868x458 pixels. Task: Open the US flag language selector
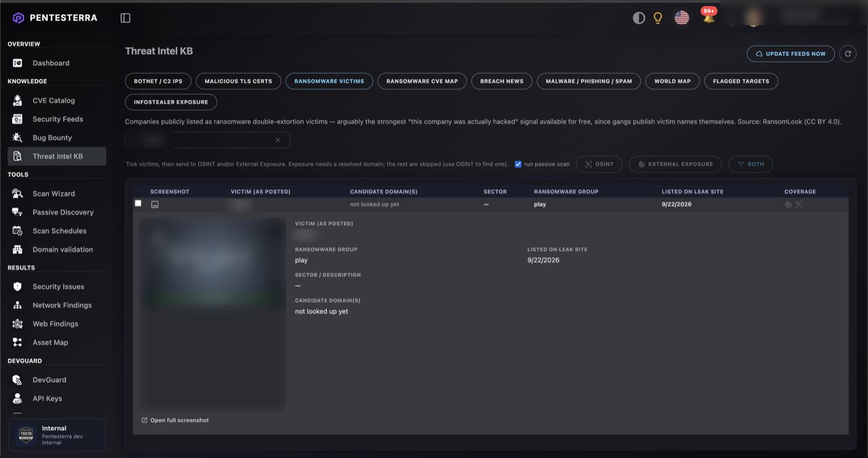[x=682, y=18]
